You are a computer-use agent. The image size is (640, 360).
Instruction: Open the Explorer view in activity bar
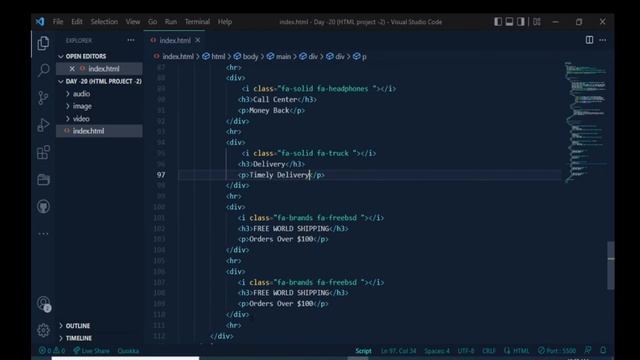(43, 43)
